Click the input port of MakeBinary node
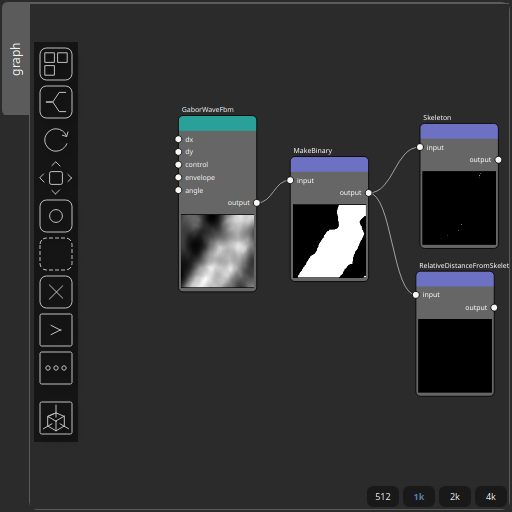512x512 pixels. pos(290,180)
